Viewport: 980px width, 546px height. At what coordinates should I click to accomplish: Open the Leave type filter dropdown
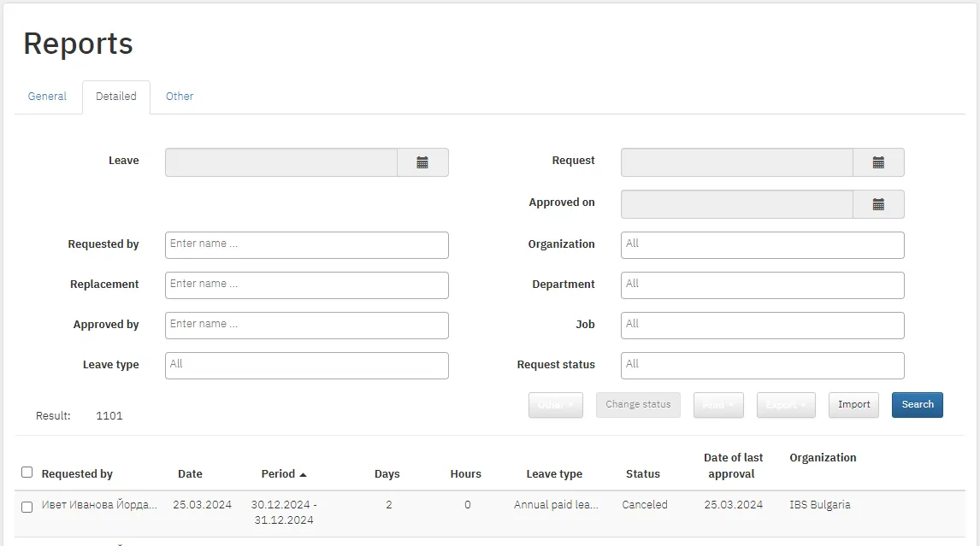[307, 366]
